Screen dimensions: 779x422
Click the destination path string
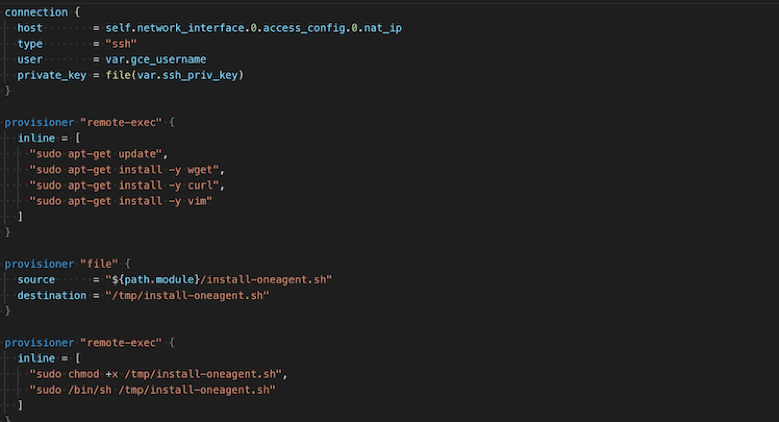187,295
